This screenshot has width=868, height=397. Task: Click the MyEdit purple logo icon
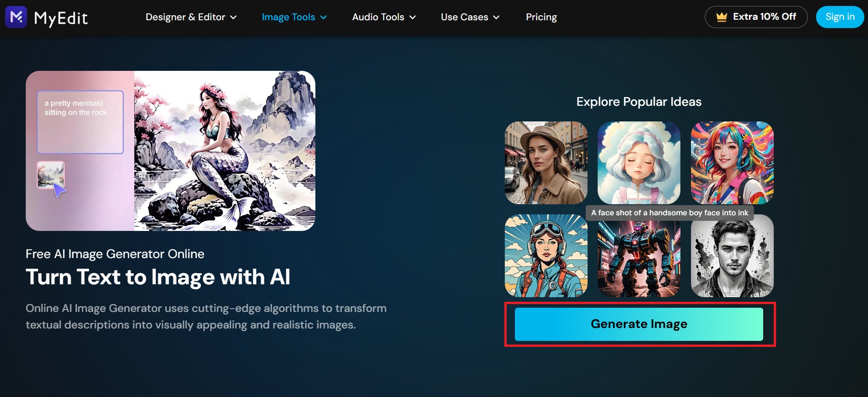pos(16,17)
